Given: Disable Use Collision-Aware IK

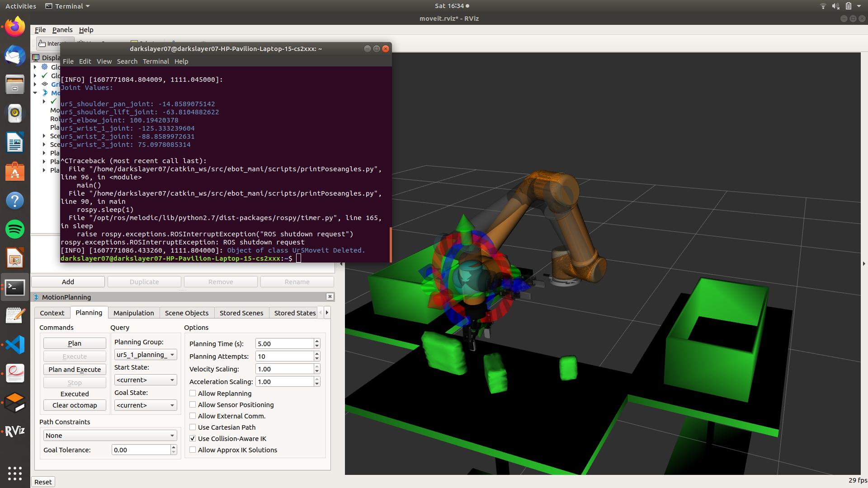Looking at the screenshot, I should pos(193,438).
